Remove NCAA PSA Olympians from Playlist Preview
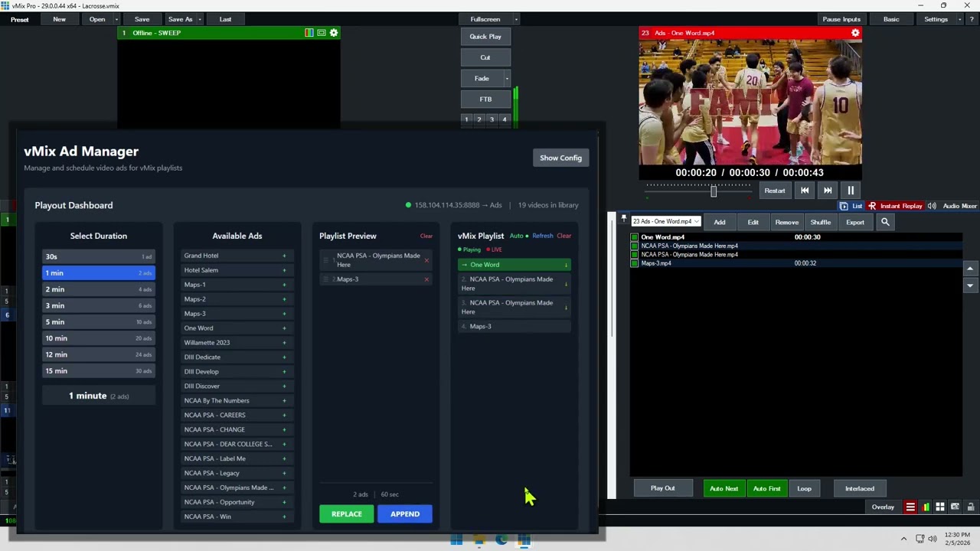980x551 pixels. click(x=426, y=260)
